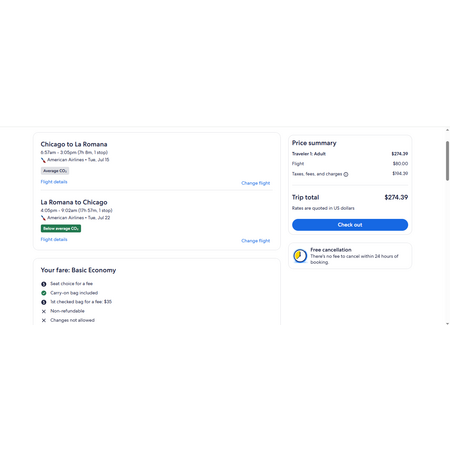The image size is (450, 450).
Task: Click the blue Check out button
Action: pos(350,225)
